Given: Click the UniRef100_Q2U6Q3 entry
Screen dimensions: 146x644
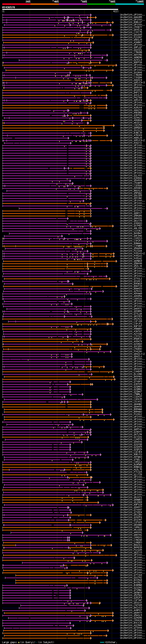Looking at the screenshot, I should pos(131,344).
